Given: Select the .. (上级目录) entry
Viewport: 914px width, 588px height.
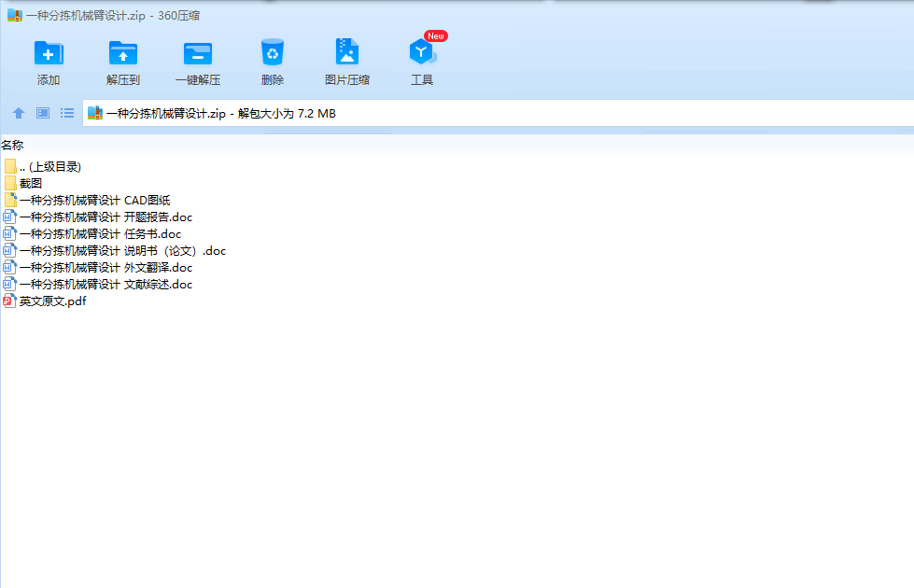Looking at the screenshot, I should [x=50, y=167].
